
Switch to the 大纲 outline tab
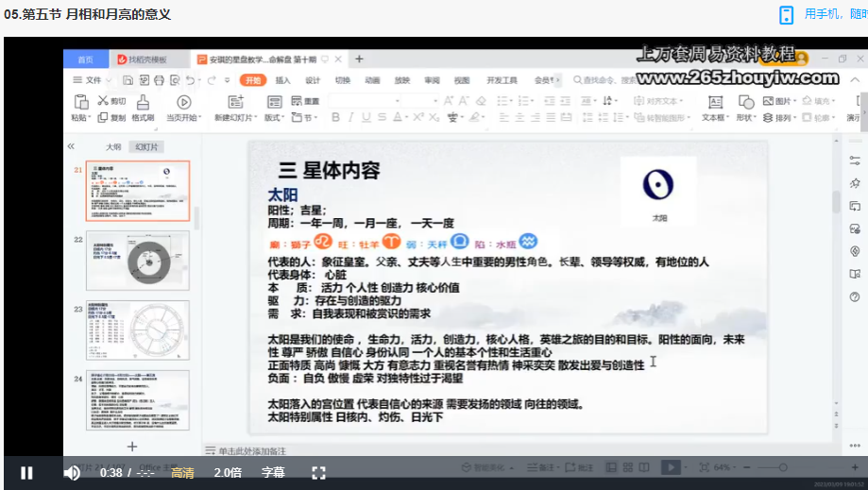pyautogui.click(x=113, y=147)
